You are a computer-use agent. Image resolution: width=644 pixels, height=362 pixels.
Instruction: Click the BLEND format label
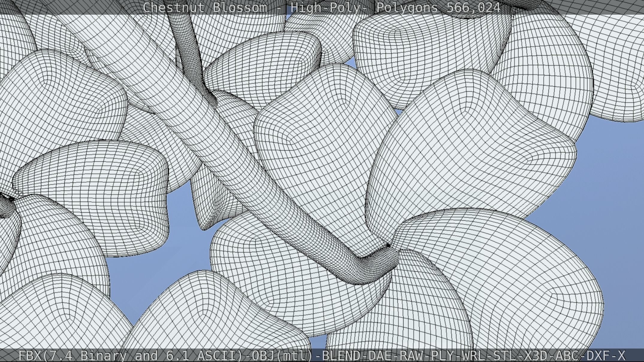(342, 356)
